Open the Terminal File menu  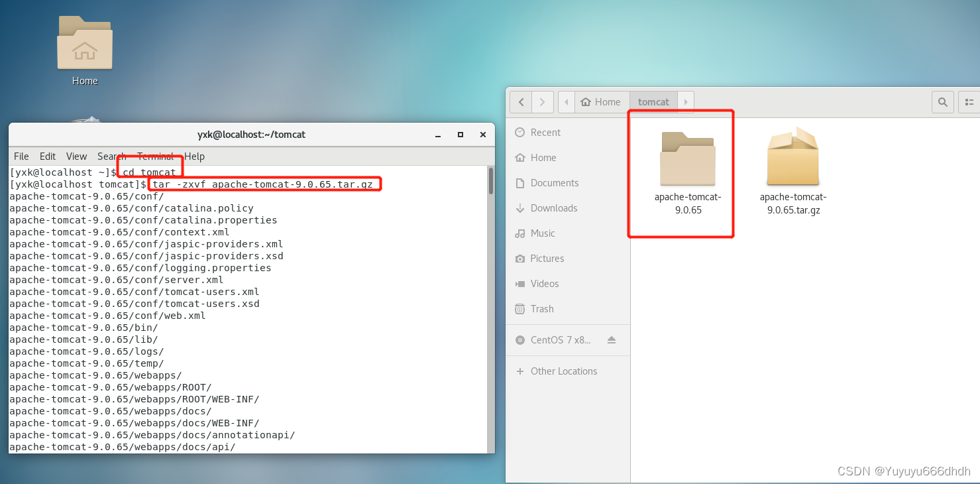[x=21, y=156]
